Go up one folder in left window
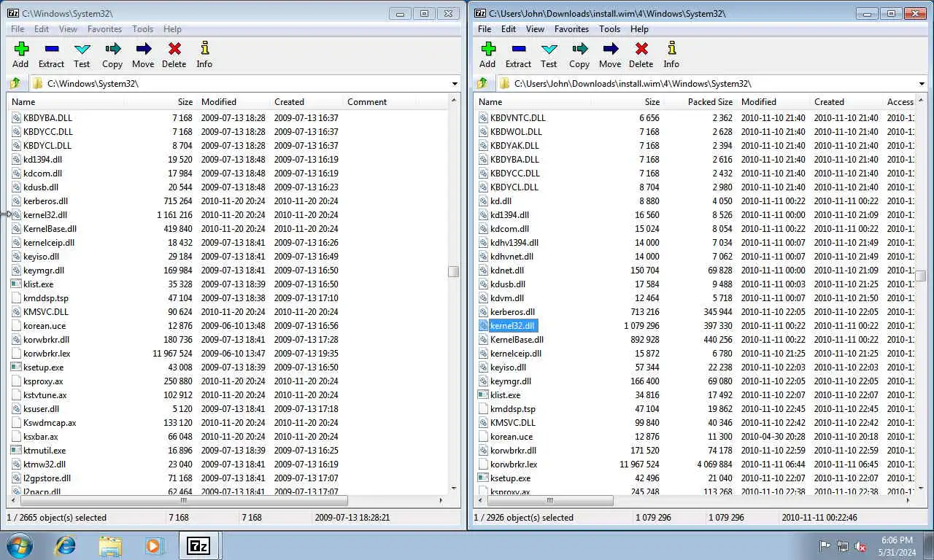The width and height of the screenshot is (934, 560). pyautogui.click(x=15, y=83)
